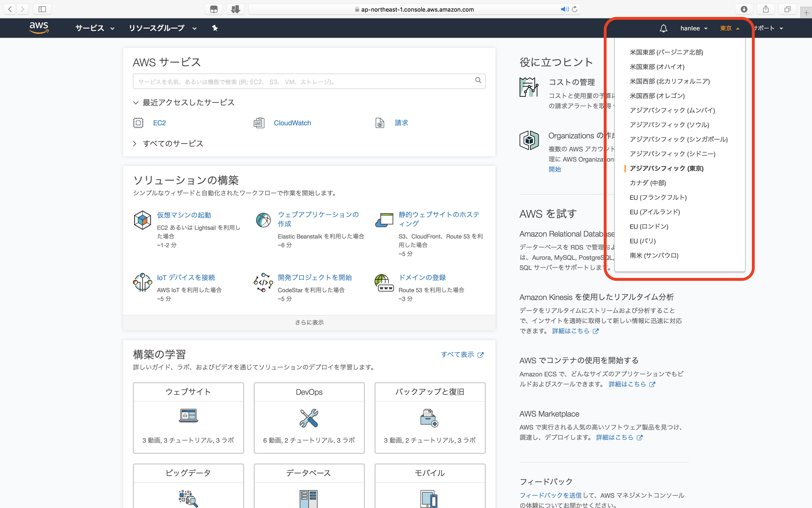Screen dimensions: 812x508
Task: Select region 米国西部 (オレゴン)
Action: coord(657,95)
